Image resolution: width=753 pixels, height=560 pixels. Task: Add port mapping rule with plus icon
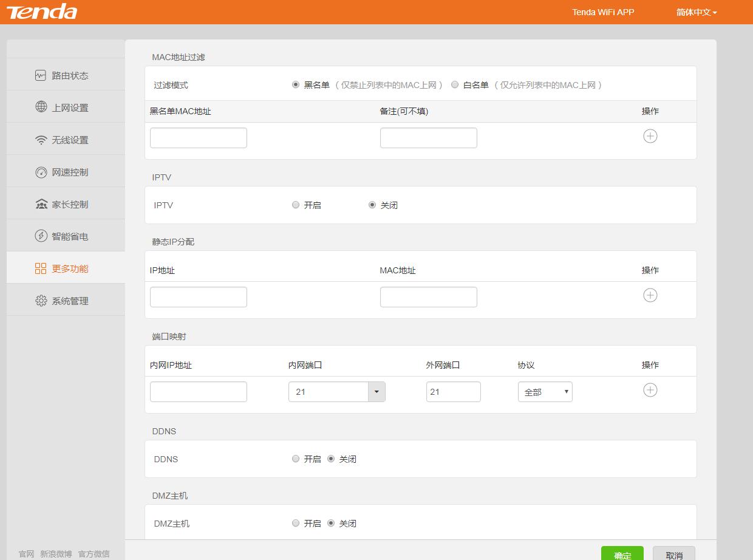tap(650, 390)
